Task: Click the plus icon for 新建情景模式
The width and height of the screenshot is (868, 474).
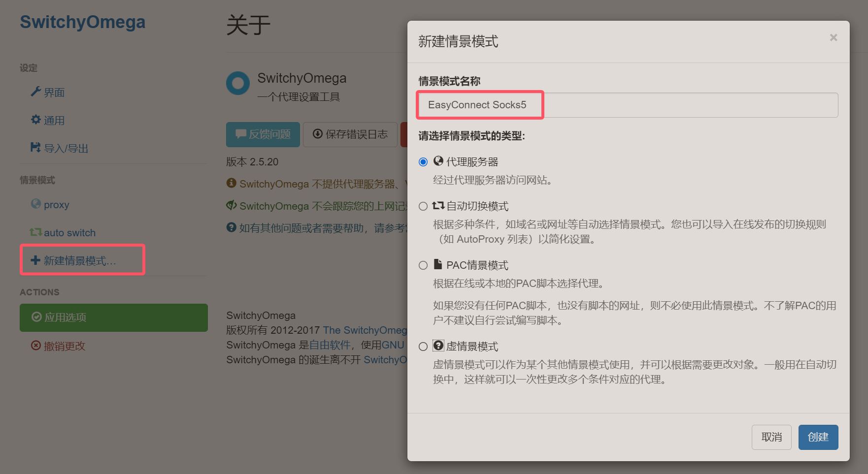Action: click(x=35, y=260)
